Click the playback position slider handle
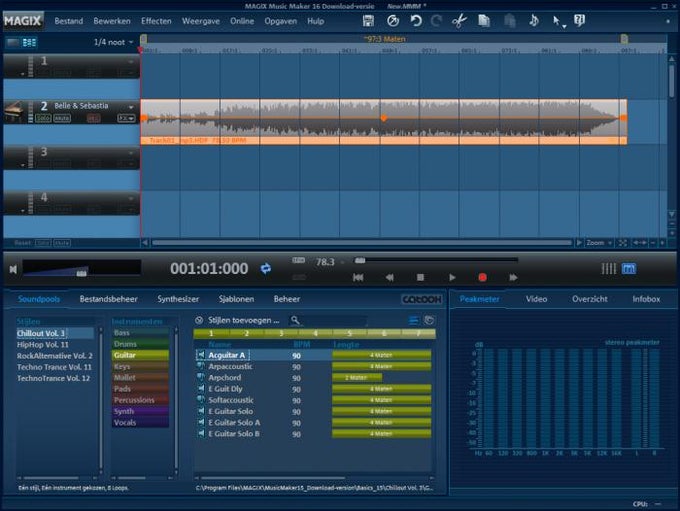The height and width of the screenshot is (511, 680). click(360, 260)
